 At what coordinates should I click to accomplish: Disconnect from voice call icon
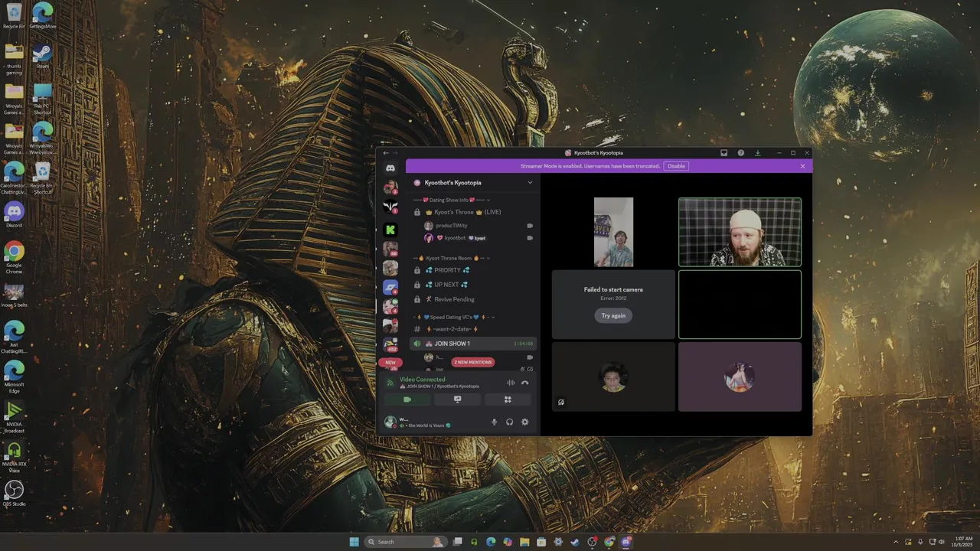point(525,383)
